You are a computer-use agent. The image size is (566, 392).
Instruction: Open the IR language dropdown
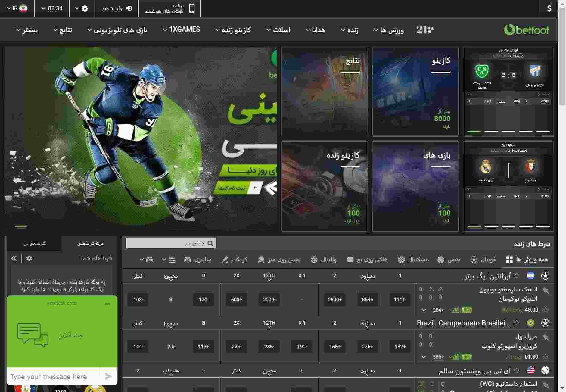[17, 8]
